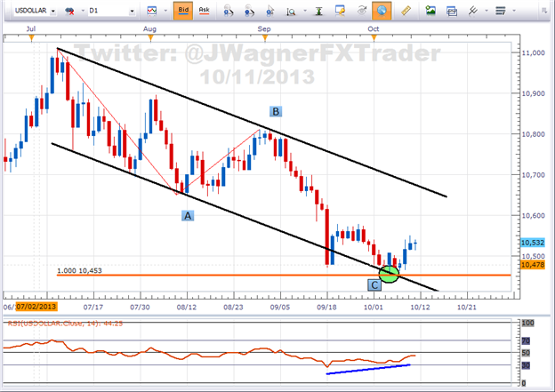
Task: Click the RSI 30 level label
Action: [x=526, y=365]
